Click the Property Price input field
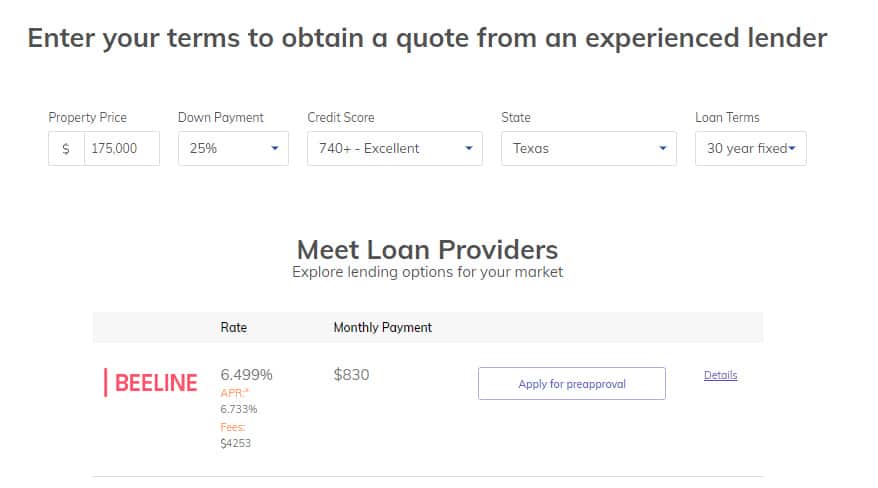 click(122, 148)
